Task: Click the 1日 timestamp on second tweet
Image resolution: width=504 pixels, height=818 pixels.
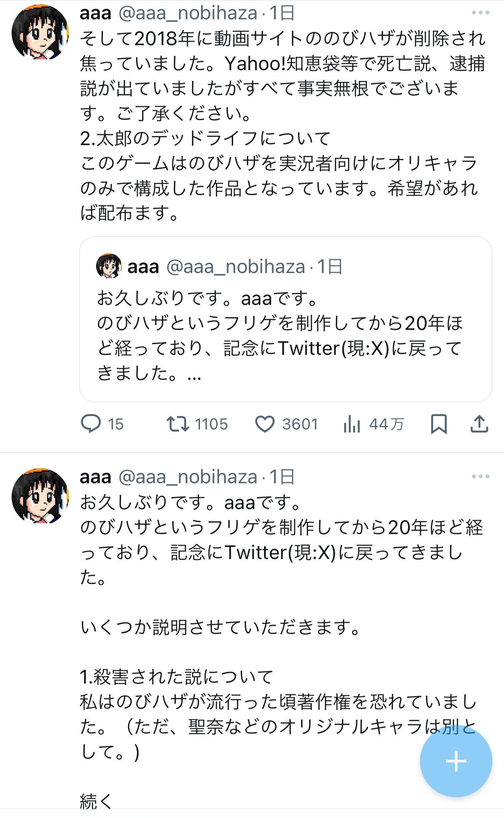Action: 282,477
